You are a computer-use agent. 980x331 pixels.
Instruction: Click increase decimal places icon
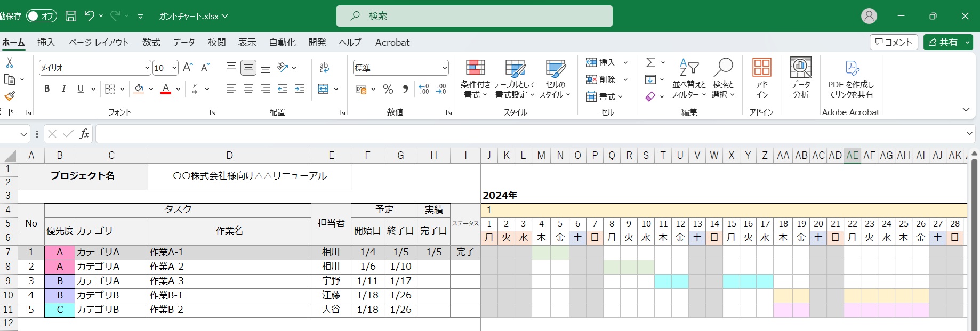424,89
